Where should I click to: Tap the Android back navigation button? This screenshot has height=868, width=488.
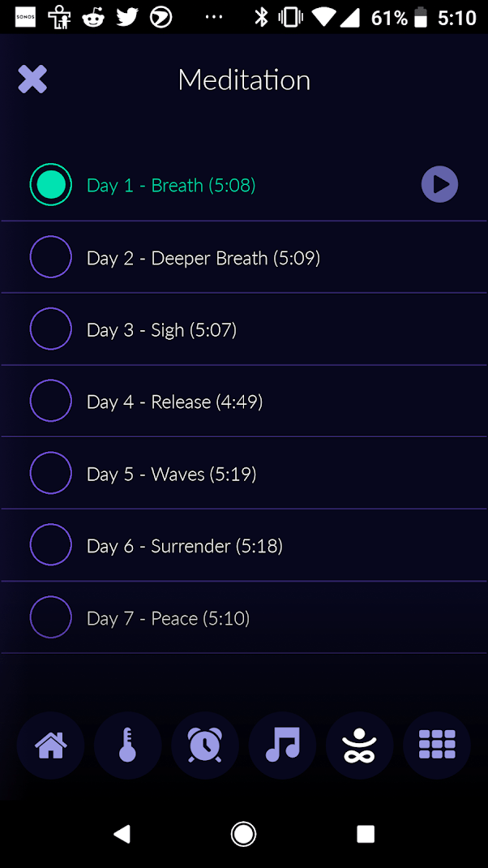pyautogui.click(x=122, y=834)
